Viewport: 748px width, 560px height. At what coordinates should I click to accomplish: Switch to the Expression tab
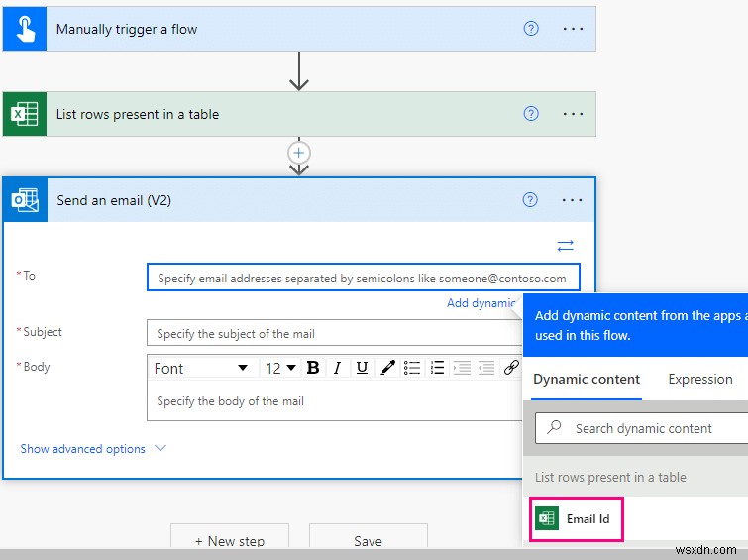(700, 379)
